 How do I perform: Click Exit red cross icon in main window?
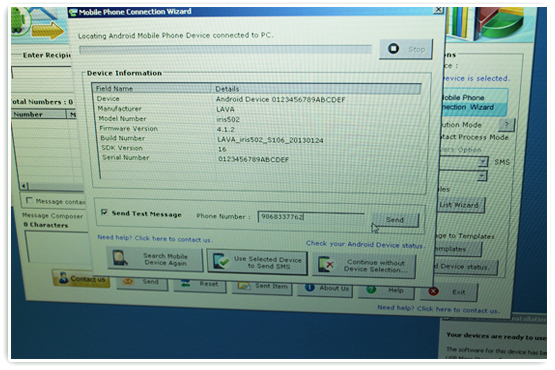pyautogui.click(x=433, y=291)
